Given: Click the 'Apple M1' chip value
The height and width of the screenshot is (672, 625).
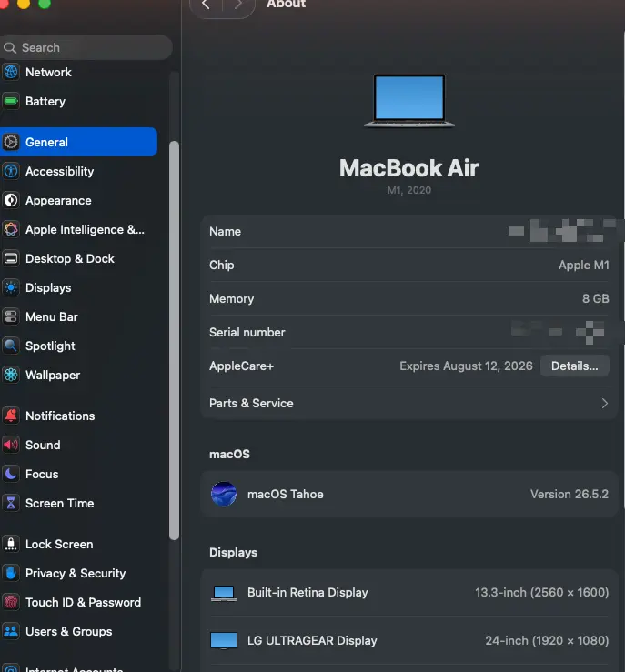Looking at the screenshot, I should pos(583,266).
